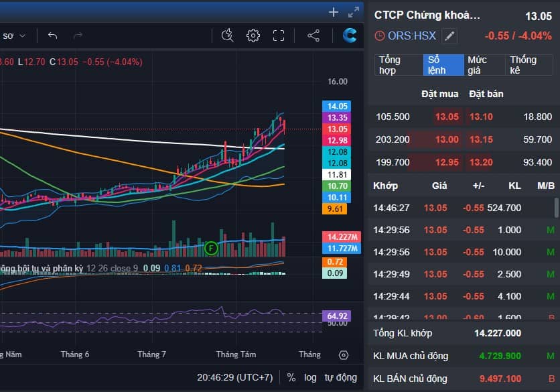This screenshot has width=560, height=392.
Task: Open the chart settings gear
Action: [x=253, y=36]
